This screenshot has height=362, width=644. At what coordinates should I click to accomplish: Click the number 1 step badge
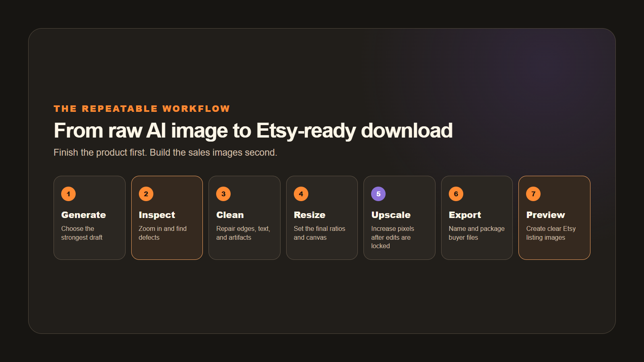click(x=68, y=194)
